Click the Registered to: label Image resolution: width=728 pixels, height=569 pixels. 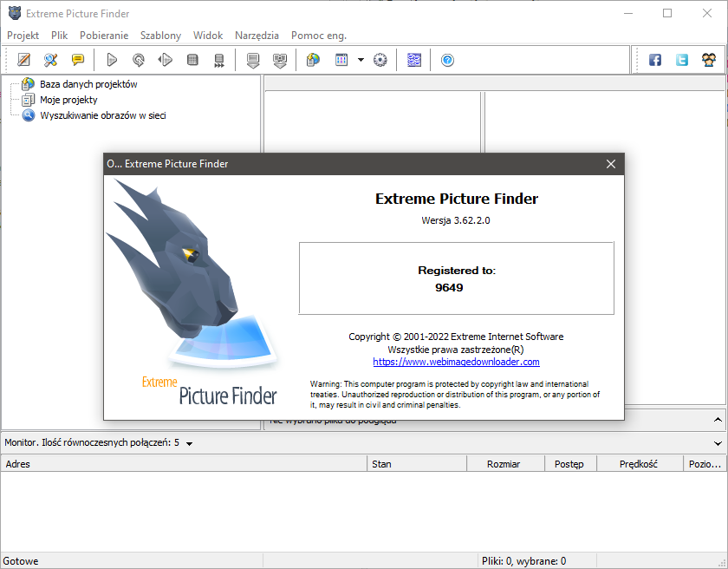tap(457, 271)
